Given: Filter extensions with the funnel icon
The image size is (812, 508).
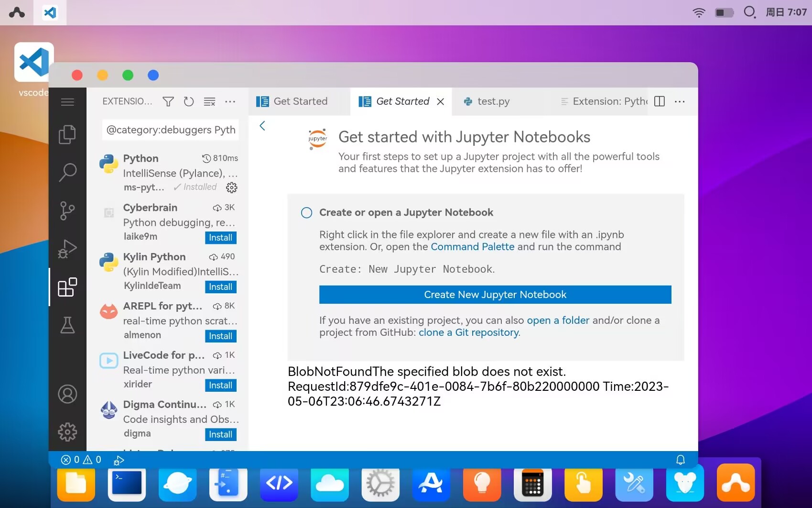Looking at the screenshot, I should [168, 101].
